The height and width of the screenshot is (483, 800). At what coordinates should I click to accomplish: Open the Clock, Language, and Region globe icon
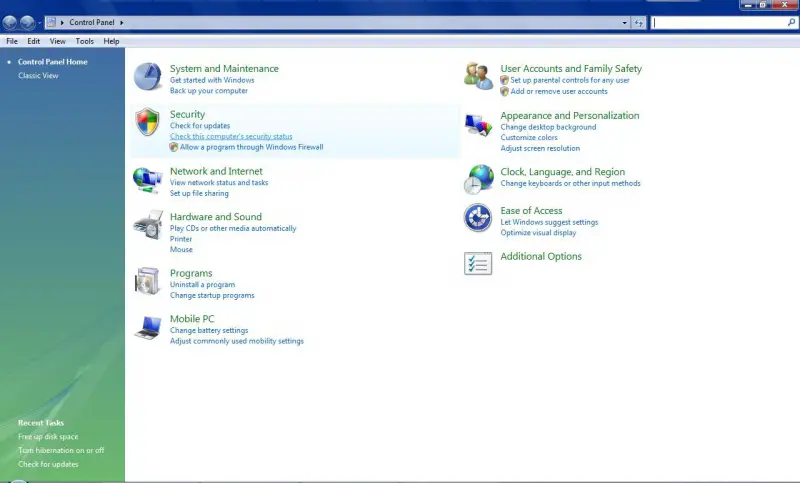(479, 179)
